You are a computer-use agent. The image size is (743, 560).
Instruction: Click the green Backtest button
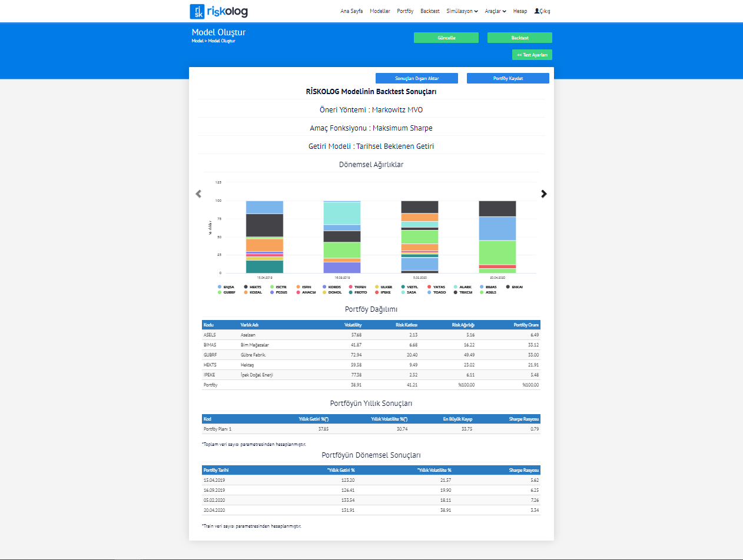pyautogui.click(x=519, y=38)
